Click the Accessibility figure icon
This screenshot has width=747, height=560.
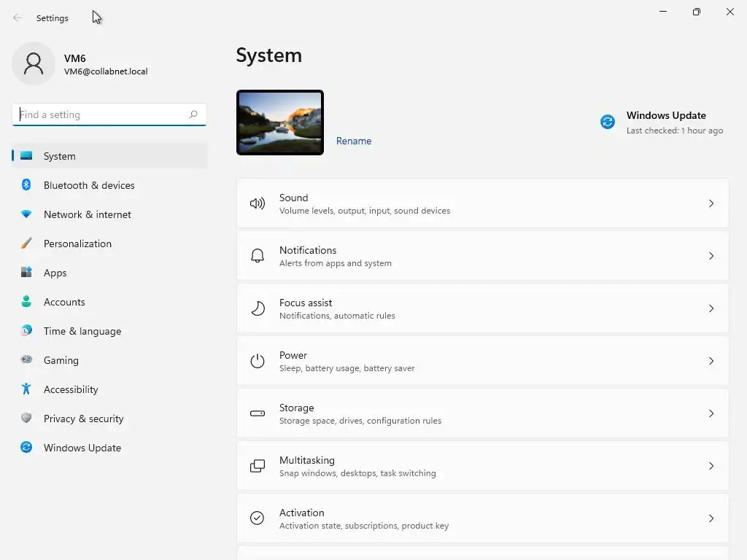tap(26, 389)
